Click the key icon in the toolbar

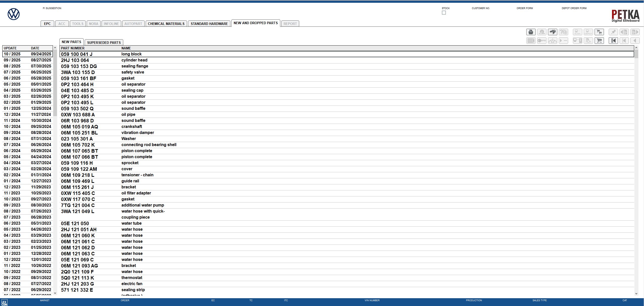click(x=542, y=41)
